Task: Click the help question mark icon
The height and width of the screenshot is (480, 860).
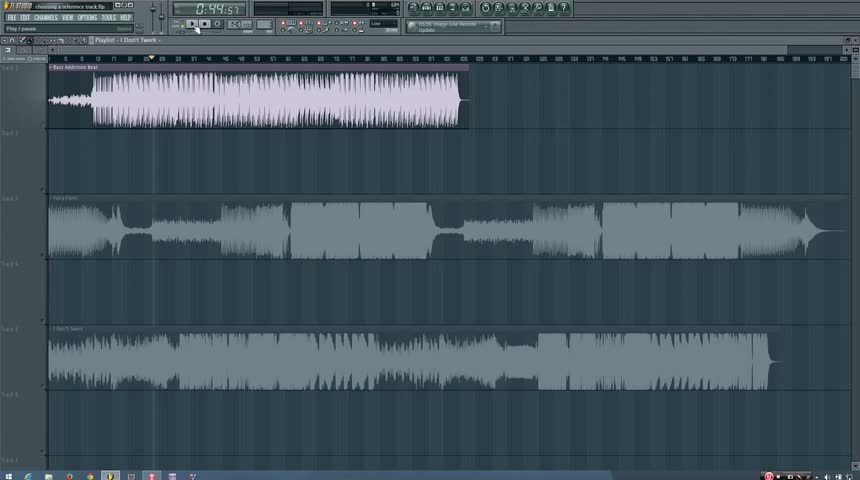Action: coord(564,8)
